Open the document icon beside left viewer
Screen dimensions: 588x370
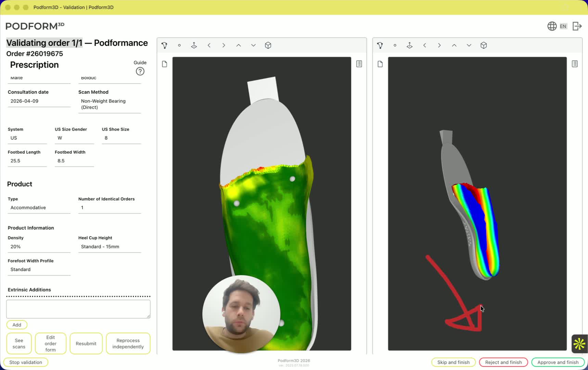click(x=165, y=64)
